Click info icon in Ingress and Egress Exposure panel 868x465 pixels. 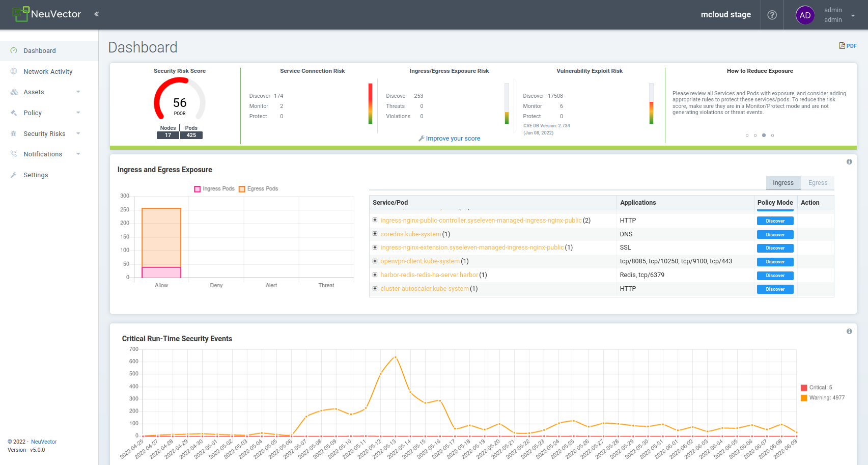point(849,162)
